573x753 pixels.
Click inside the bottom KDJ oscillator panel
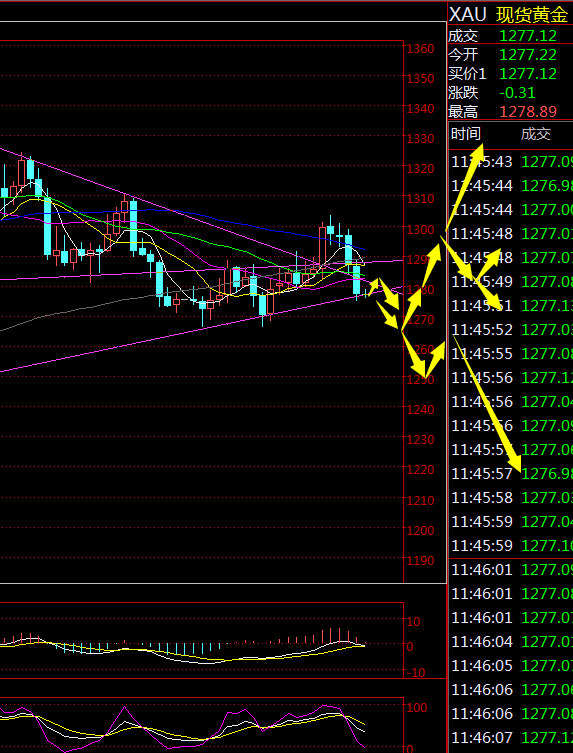click(202, 725)
